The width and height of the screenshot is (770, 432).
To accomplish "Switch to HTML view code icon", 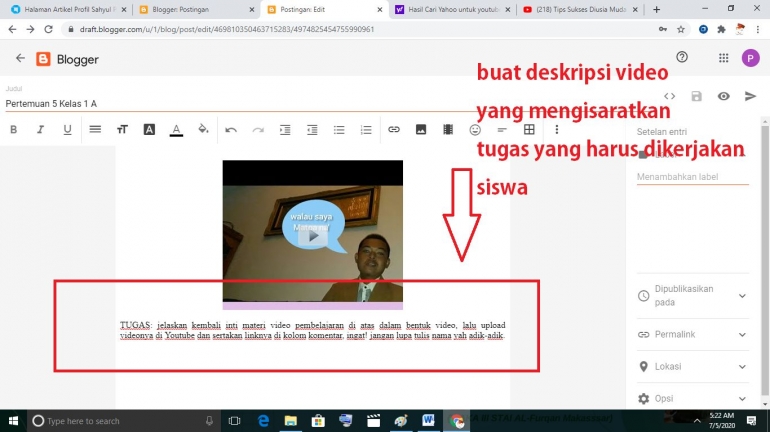I will [x=669, y=96].
